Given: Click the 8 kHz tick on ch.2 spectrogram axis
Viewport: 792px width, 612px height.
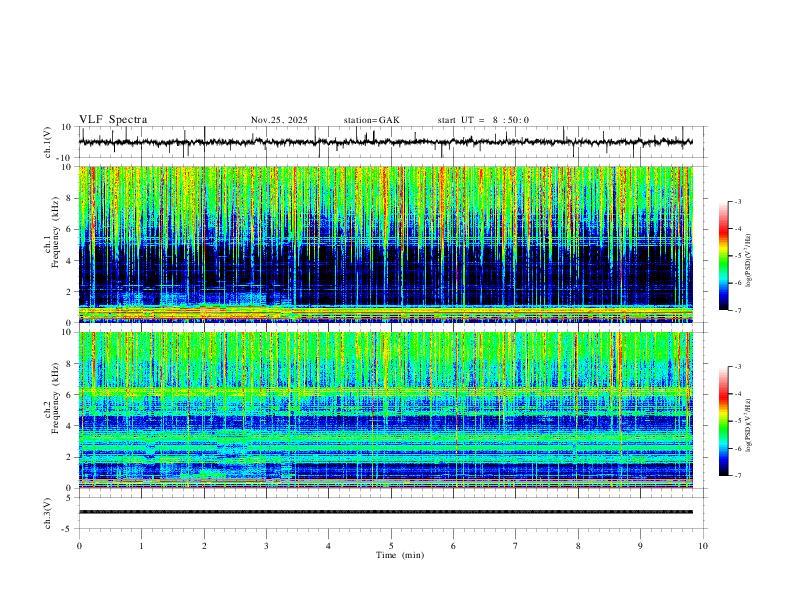Looking at the screenshot, I should 70,364.
